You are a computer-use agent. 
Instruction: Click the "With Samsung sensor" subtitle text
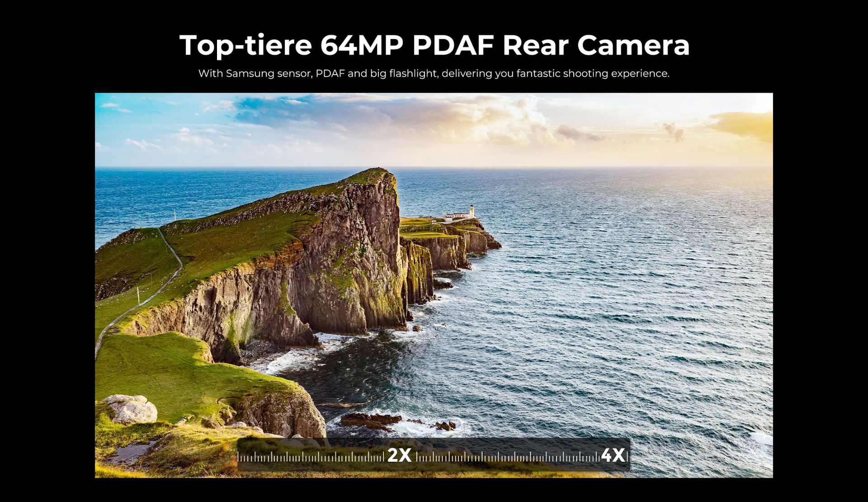click(x=255, y=73)
